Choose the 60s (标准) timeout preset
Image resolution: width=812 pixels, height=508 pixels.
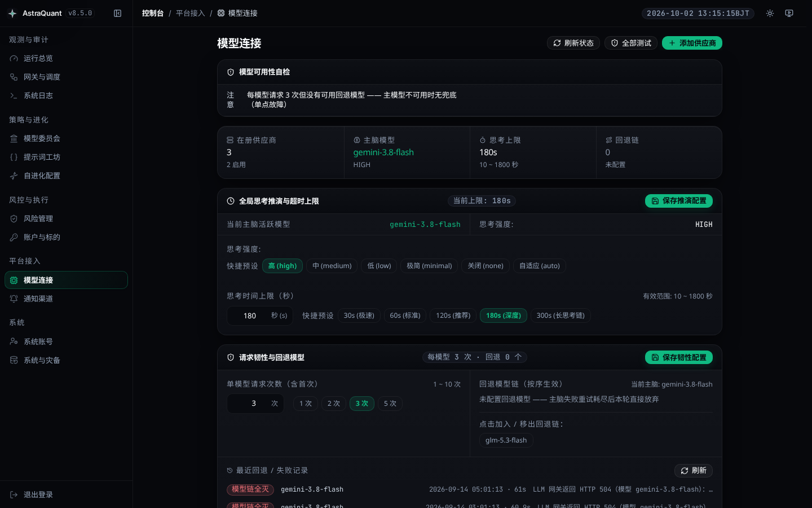(405, 316)
